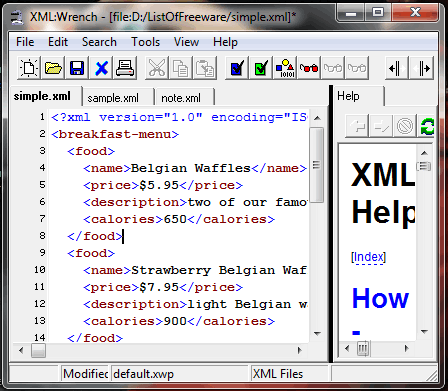Click the Help pane vertical scroll up arrow
Viewport: 448px width, 391px height.
click(424, 153)
